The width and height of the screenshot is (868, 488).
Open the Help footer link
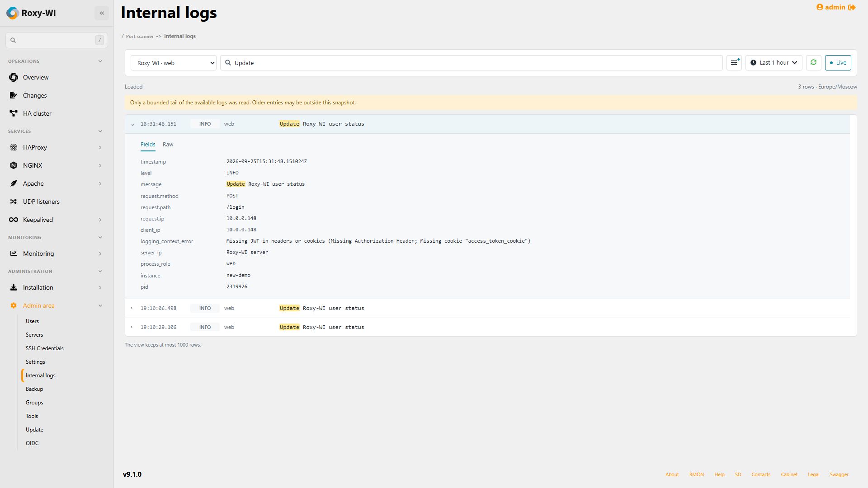719,474
